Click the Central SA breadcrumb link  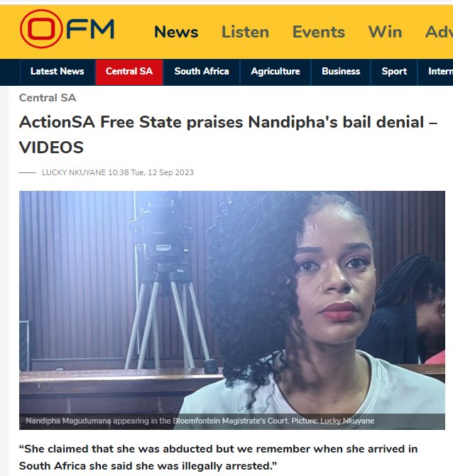click(x=48, y=98)
